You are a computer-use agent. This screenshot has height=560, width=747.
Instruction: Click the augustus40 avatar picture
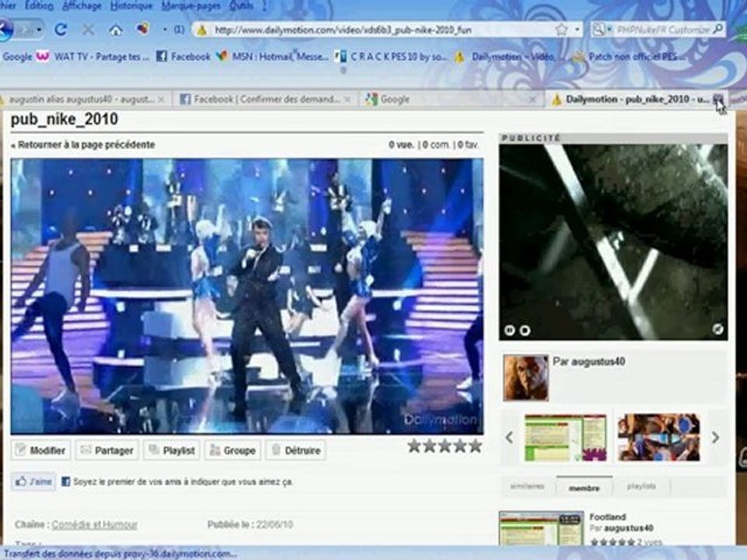coord(526,378)
